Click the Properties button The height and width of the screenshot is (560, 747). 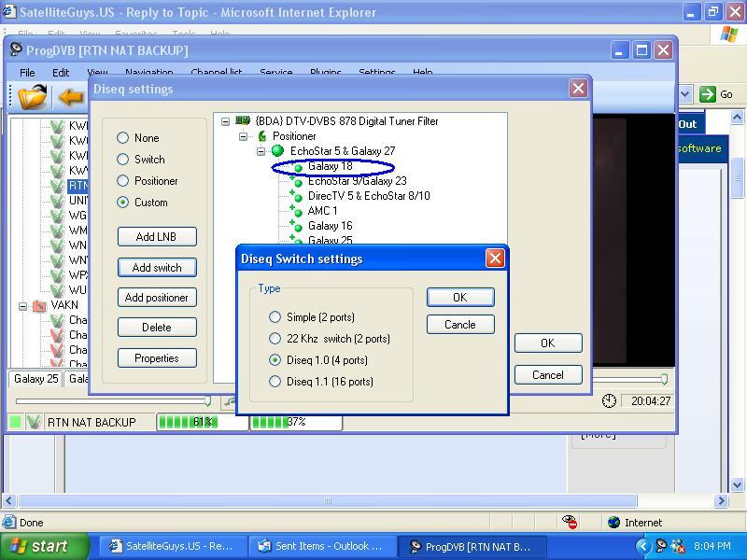(x=157, y=358)
